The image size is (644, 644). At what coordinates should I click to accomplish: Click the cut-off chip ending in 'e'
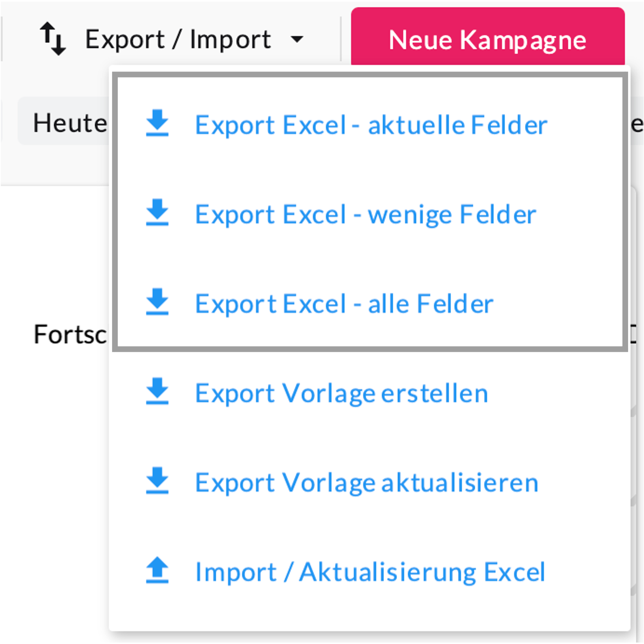637,124
